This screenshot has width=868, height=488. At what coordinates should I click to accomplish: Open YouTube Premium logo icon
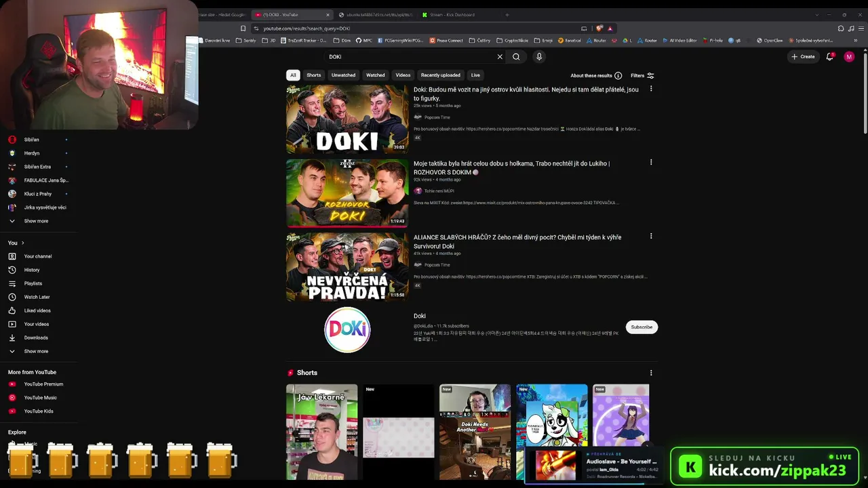12,384
